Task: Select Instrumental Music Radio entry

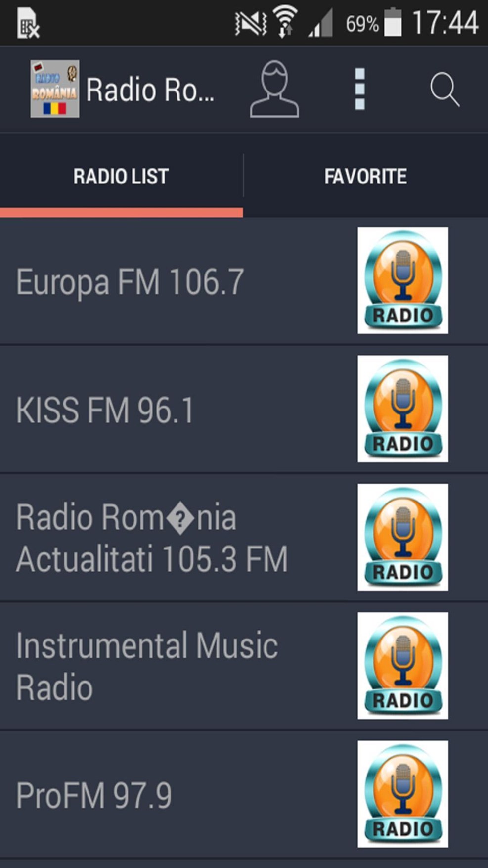Action: pos(244,666)
